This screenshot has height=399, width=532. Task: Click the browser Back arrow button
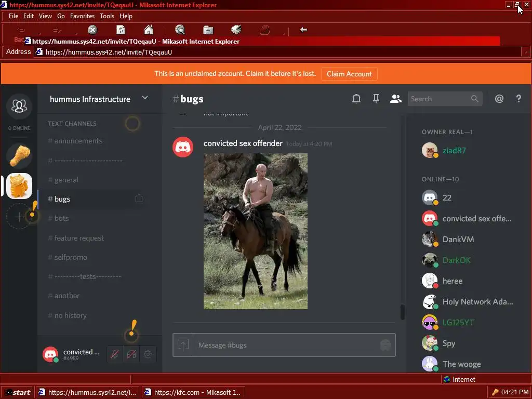coord(20,31)
